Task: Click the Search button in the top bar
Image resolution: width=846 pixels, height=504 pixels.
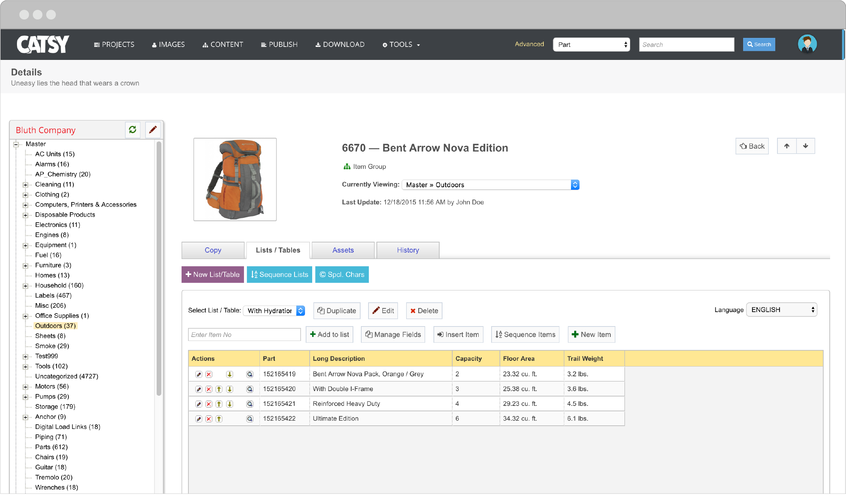Action: coord(759,44)
